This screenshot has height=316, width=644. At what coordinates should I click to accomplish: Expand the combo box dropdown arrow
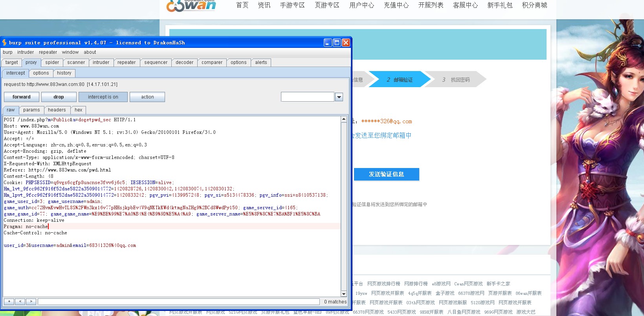pos(339,97)
